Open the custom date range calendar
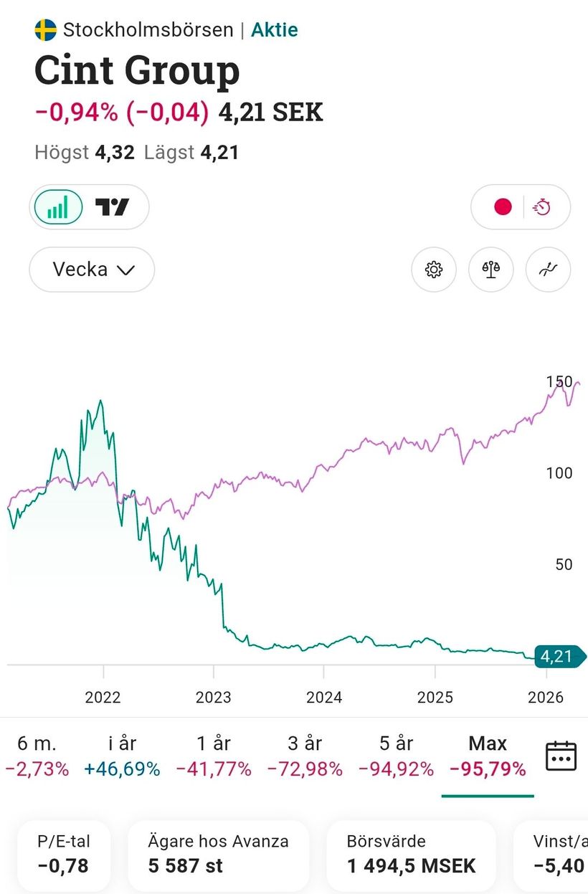The image size is (588, 894). [561, 756]
